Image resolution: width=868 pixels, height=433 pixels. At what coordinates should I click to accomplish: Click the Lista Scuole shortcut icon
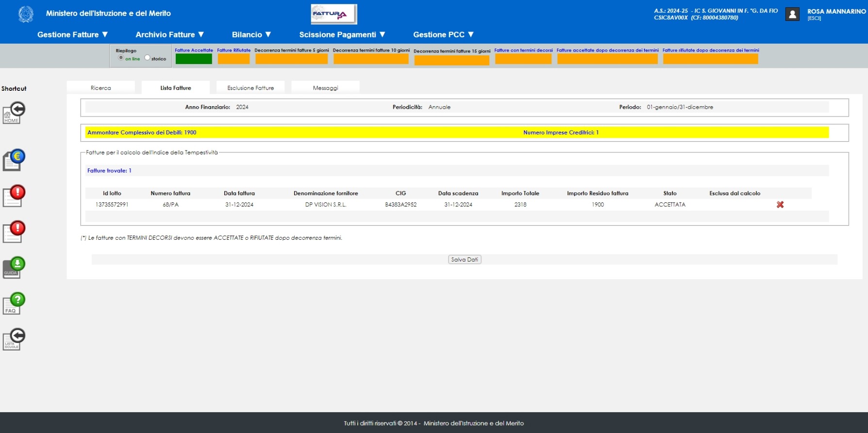pyautogui.click(x=14, y=339)
